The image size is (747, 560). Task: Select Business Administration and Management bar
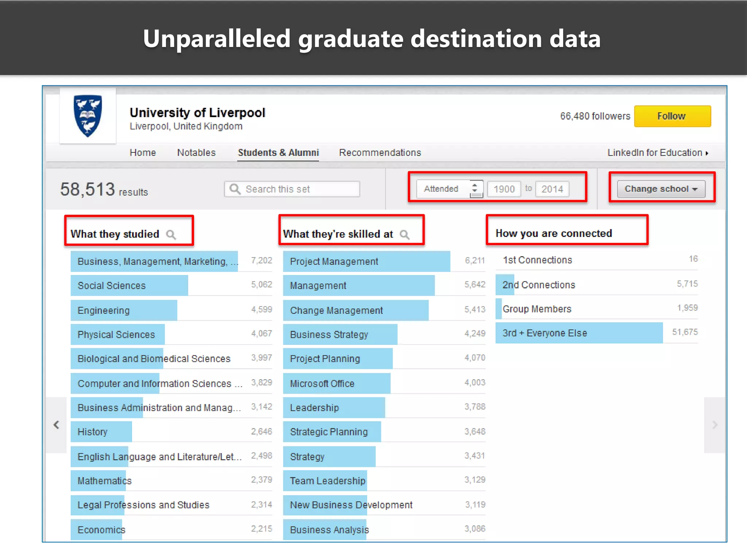pos(171,408)
